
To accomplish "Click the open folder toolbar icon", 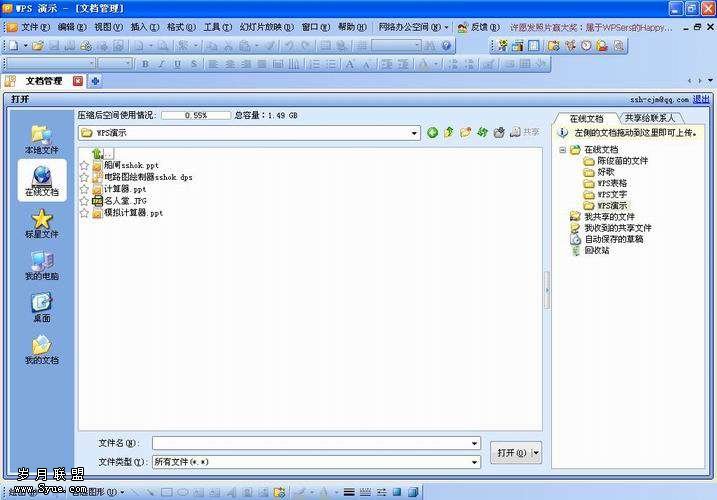I will pos(38,45).
